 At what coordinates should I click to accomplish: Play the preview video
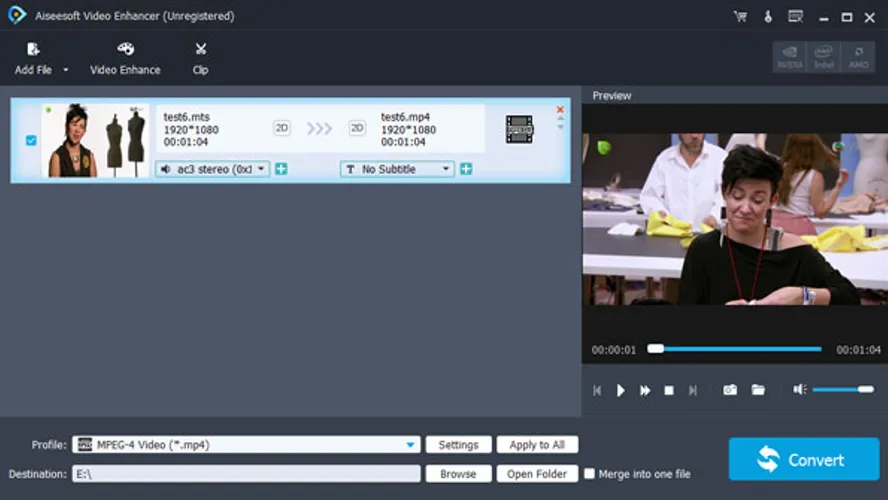(x=621, y=390)
